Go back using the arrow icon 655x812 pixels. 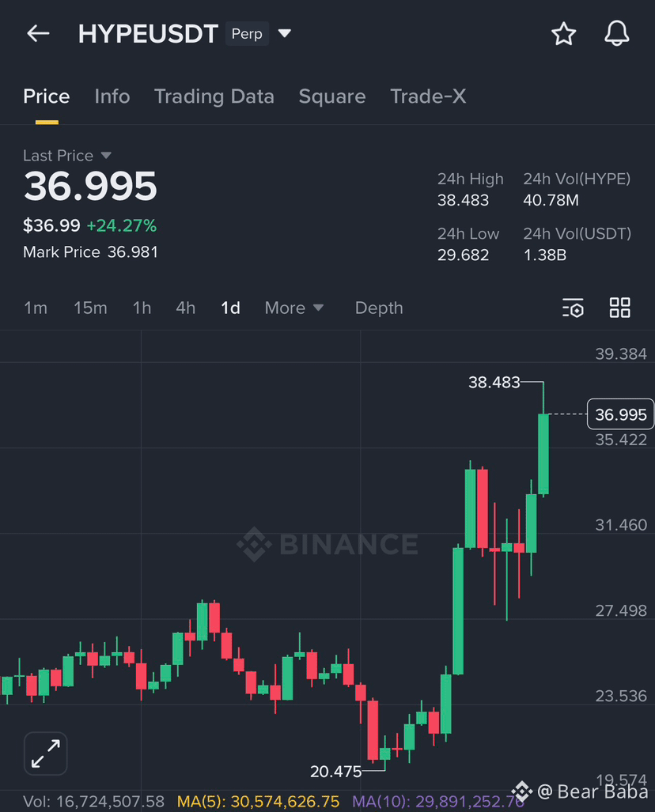tap(38, 34)
